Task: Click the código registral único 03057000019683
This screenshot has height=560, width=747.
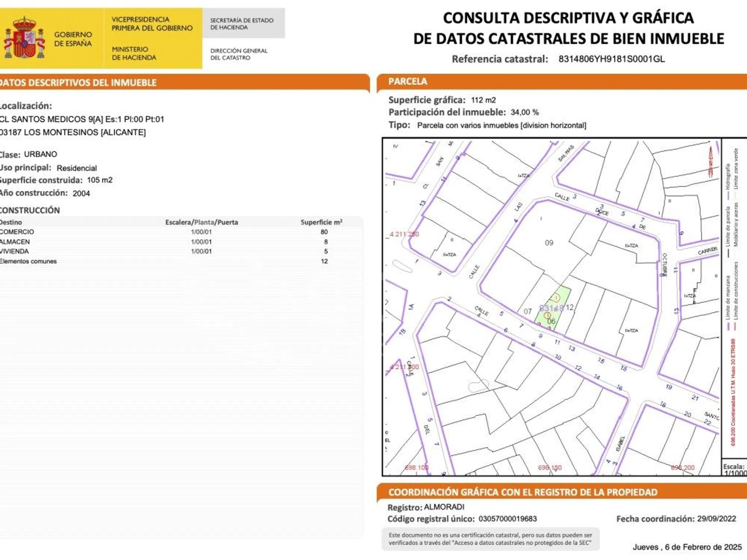Action: coord(508,519)
